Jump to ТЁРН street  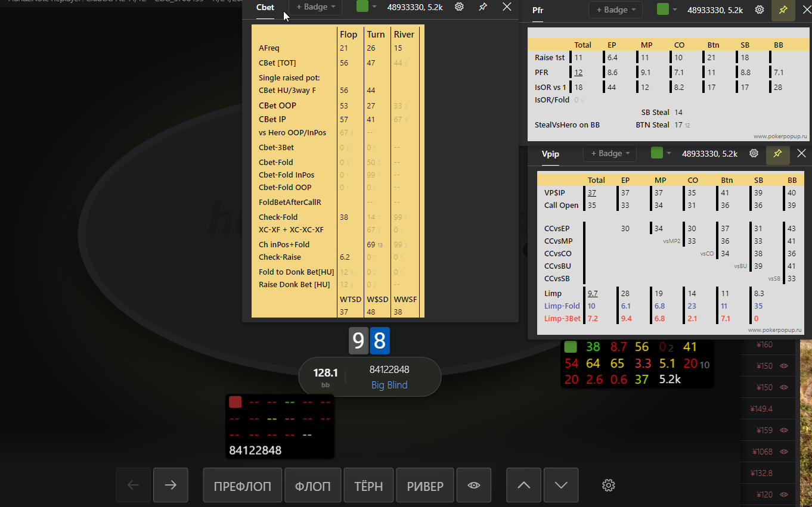pos(369,486)
